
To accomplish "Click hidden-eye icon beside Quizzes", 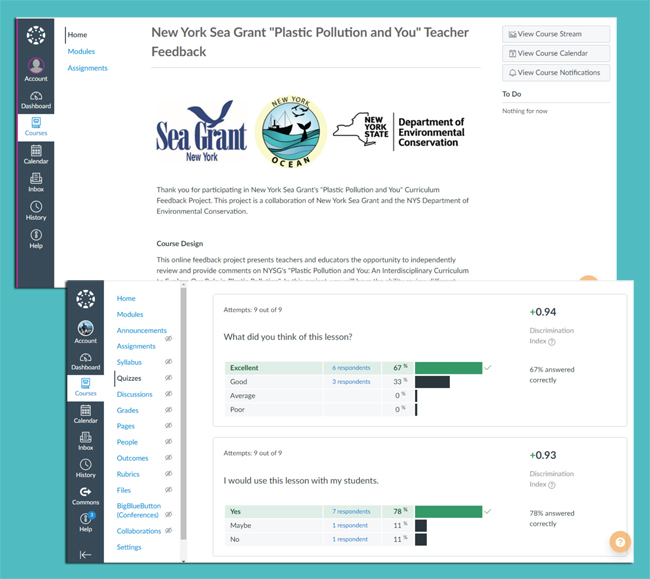I will pyautogui.click(x=168, y=378).
